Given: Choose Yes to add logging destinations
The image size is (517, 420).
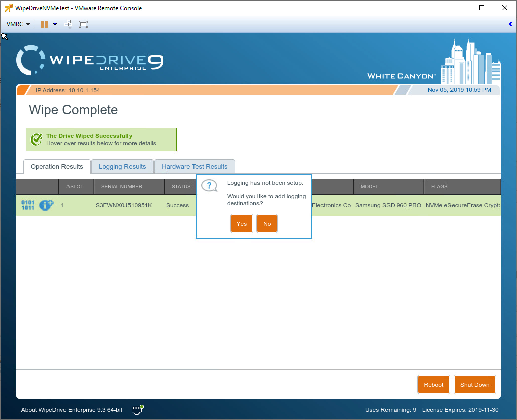Looking at the screenshot, I should [242, 223].
